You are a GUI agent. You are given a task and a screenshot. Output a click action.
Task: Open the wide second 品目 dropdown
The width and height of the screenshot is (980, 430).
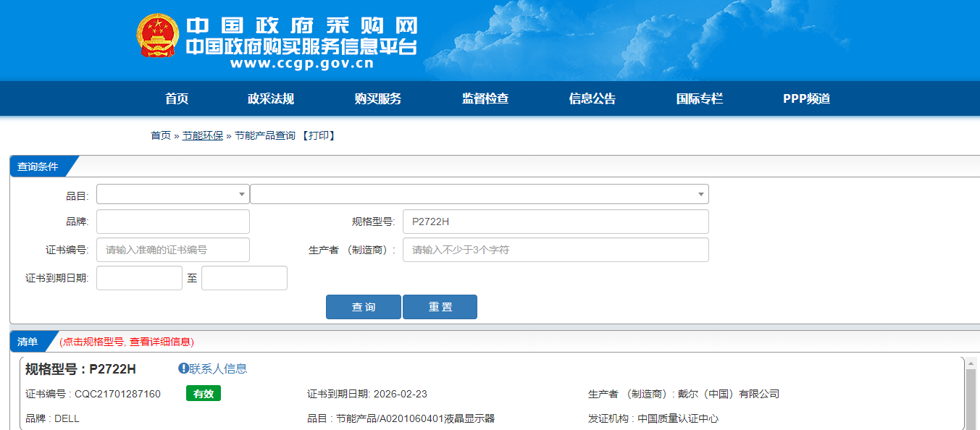[479, 194]
